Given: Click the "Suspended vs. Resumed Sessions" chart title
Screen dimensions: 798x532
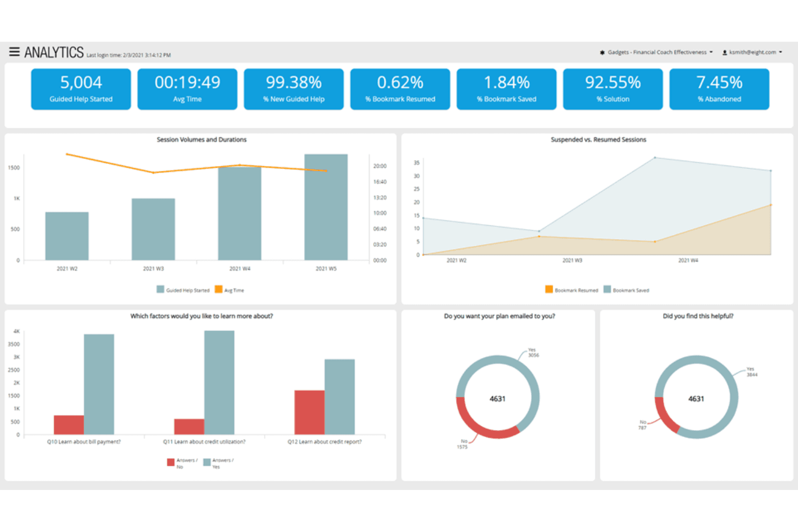Looking at the screenshot, I should [598, 140].
